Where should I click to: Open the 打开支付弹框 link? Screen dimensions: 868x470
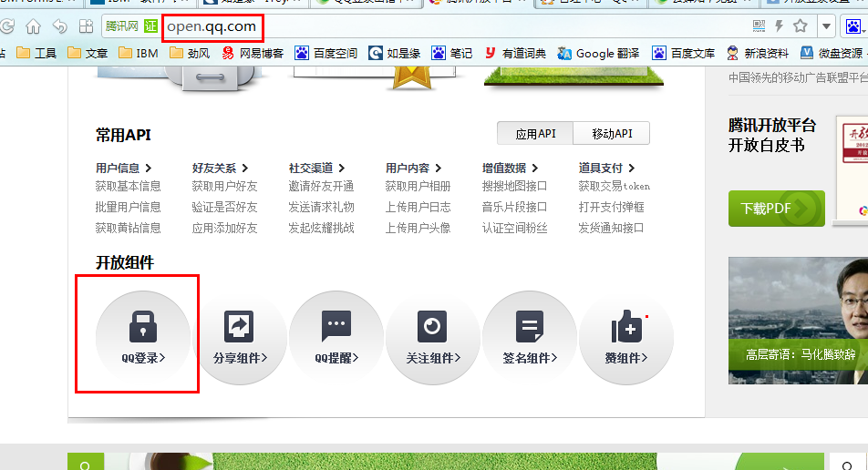[611, 207]
